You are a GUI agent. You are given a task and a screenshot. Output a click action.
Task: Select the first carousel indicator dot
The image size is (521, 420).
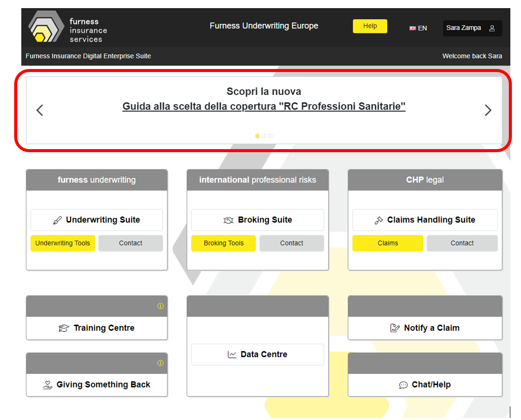257,136
